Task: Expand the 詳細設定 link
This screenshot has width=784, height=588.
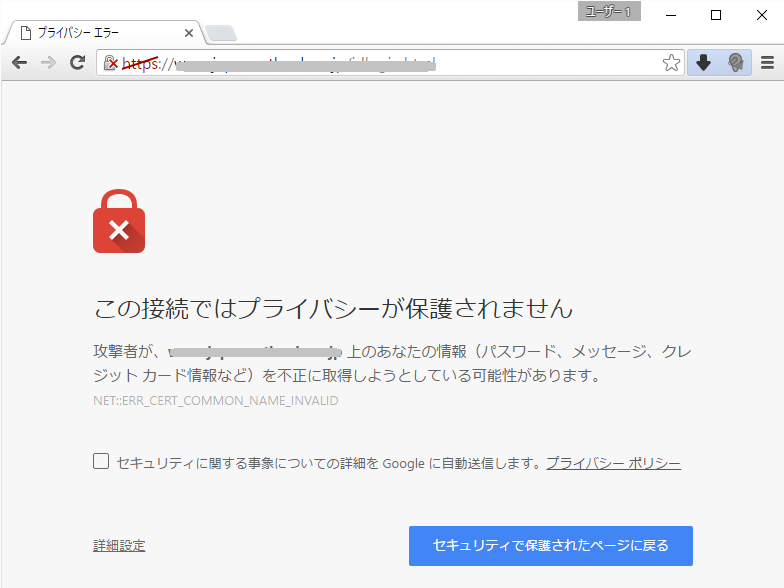Action: pos(119,546)
